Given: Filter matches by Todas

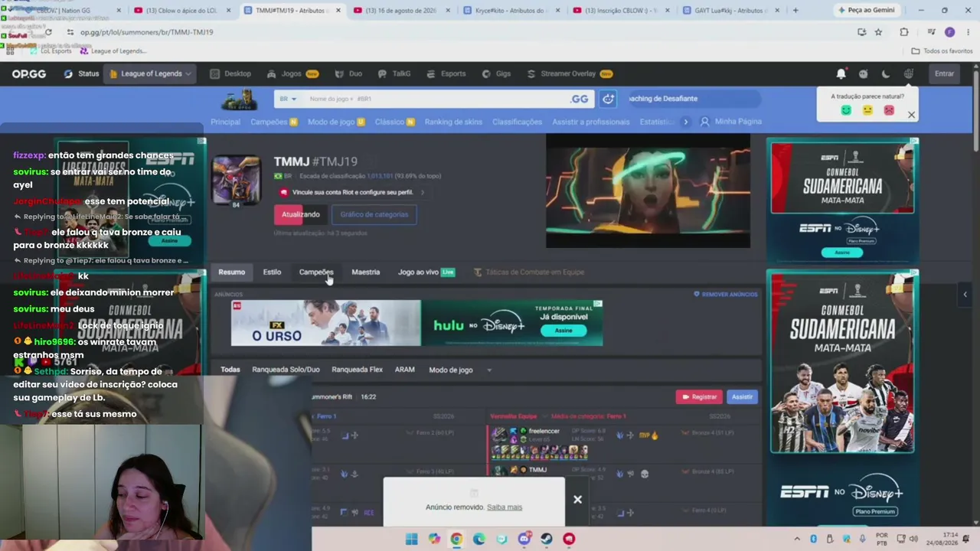Looking at the screenshot, I should (230, 370).
